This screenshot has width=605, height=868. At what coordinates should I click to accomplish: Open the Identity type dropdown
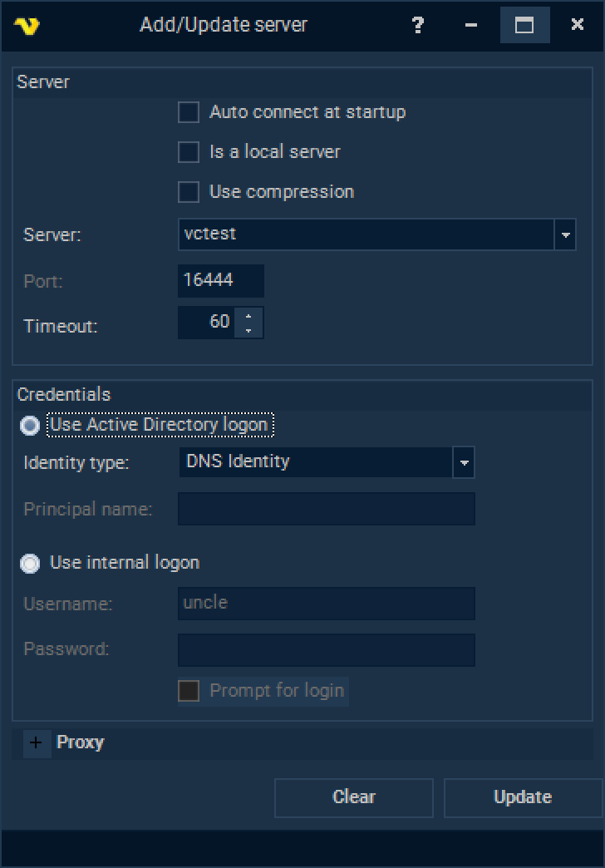click(465, 462)
